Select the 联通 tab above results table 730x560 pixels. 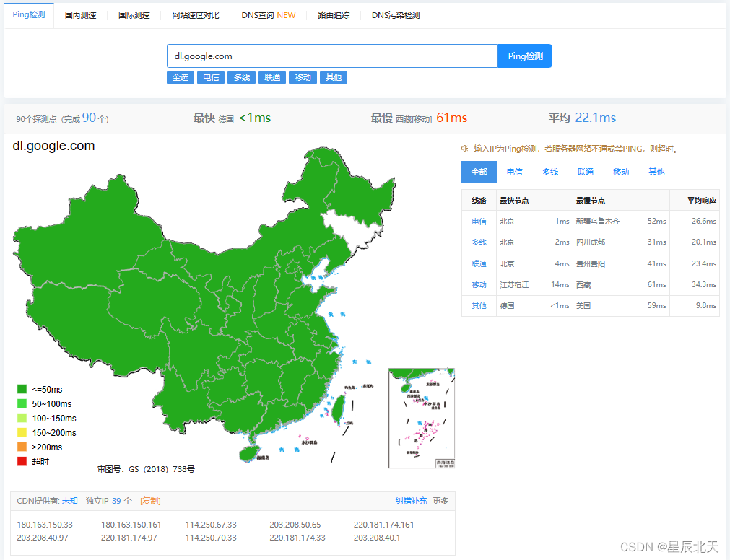tap(585, 172)
